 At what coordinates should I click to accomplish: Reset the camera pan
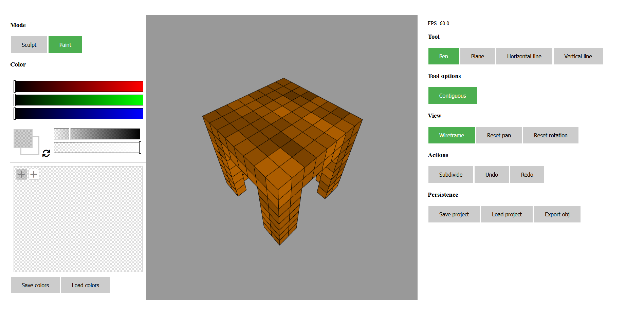(x=499, y=135)
